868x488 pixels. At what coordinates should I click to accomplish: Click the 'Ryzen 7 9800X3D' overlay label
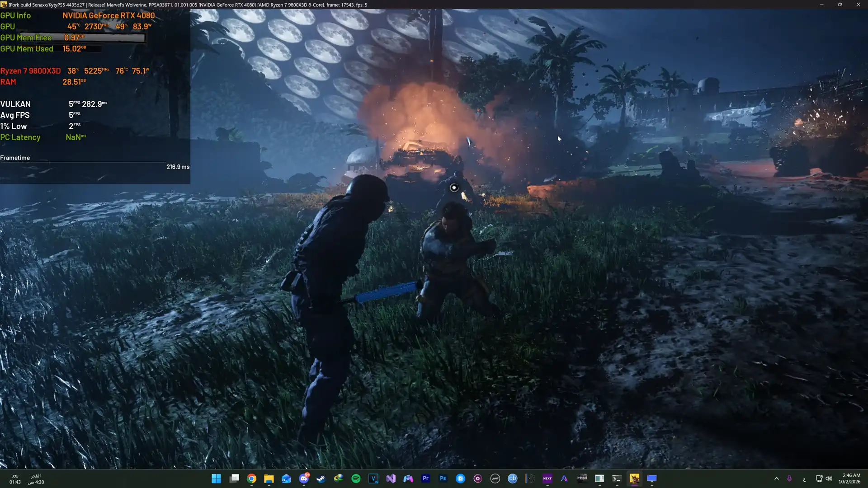tap(30, 71)
